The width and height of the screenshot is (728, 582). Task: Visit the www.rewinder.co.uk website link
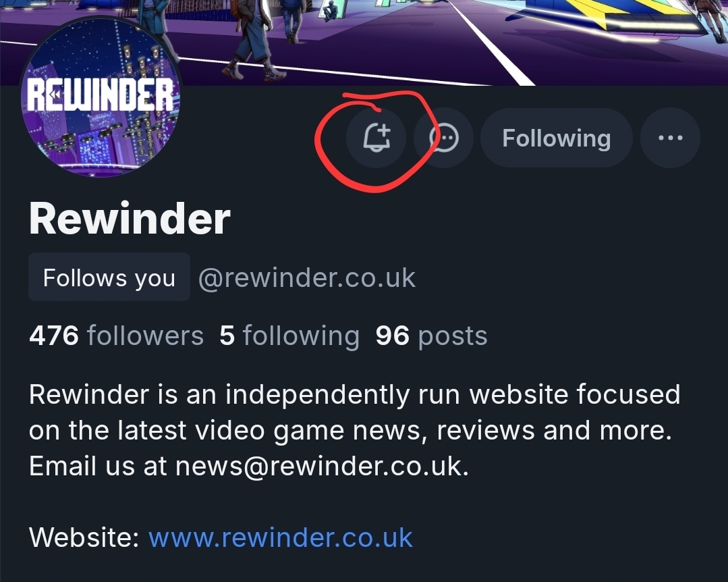(x=281, y=537)
